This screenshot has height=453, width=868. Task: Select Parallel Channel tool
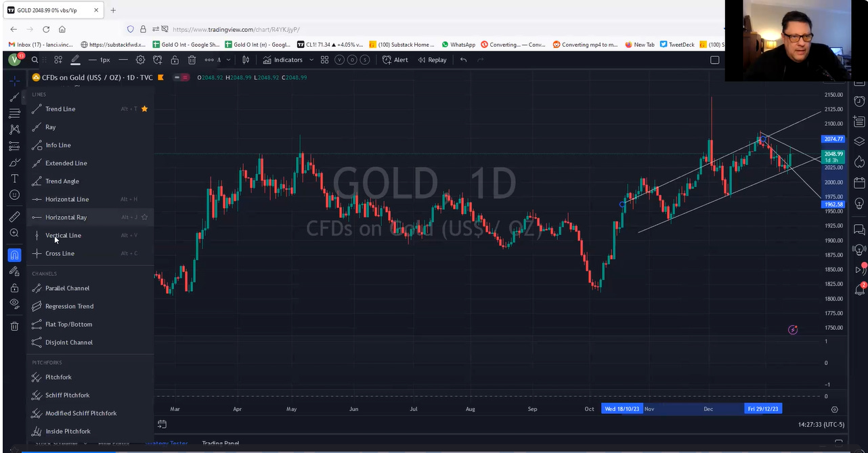89,288
